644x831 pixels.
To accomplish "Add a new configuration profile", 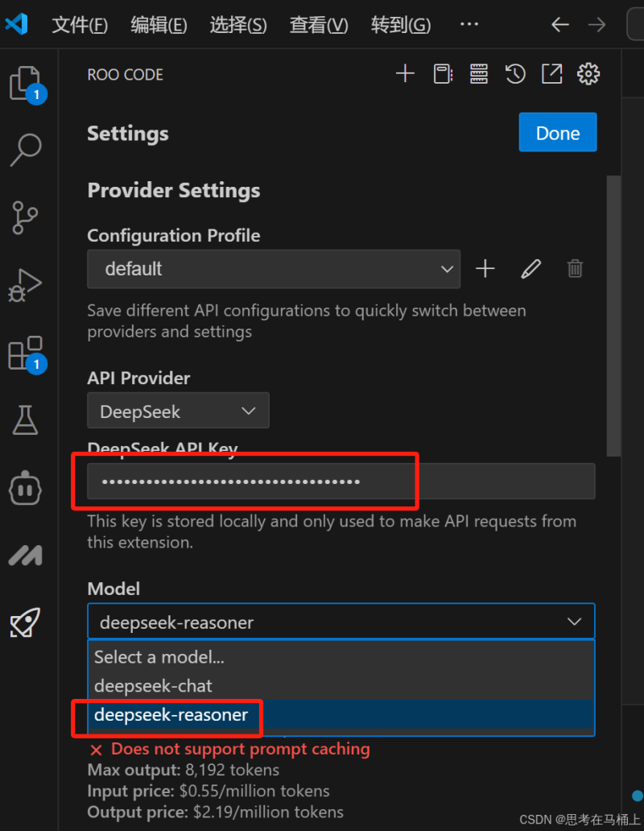I will tap(485, 269).
